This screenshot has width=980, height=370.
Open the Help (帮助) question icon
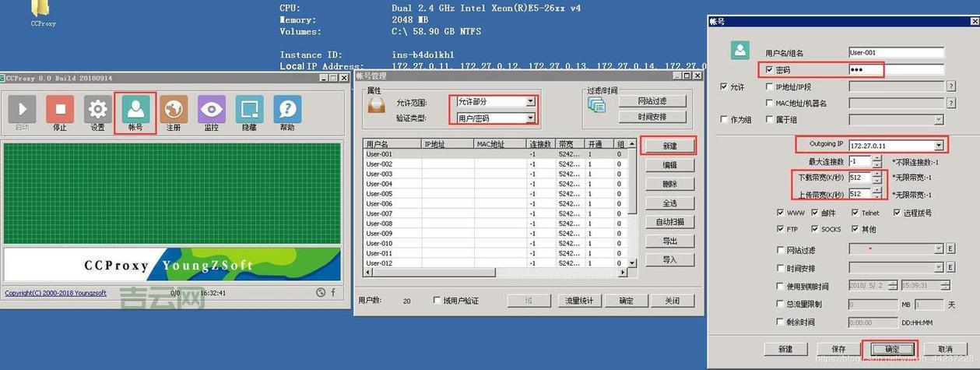[x=287, y=113]
